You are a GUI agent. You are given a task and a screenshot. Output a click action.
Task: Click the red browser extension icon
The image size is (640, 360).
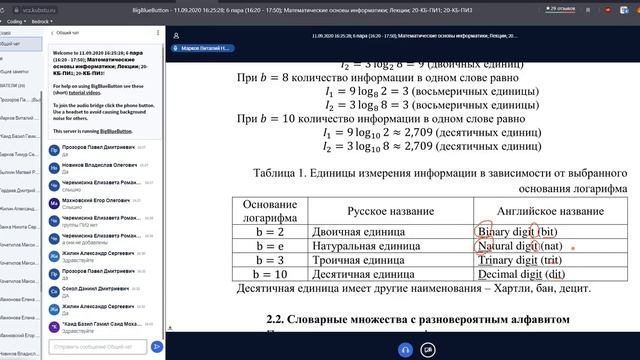coord(608,10)
